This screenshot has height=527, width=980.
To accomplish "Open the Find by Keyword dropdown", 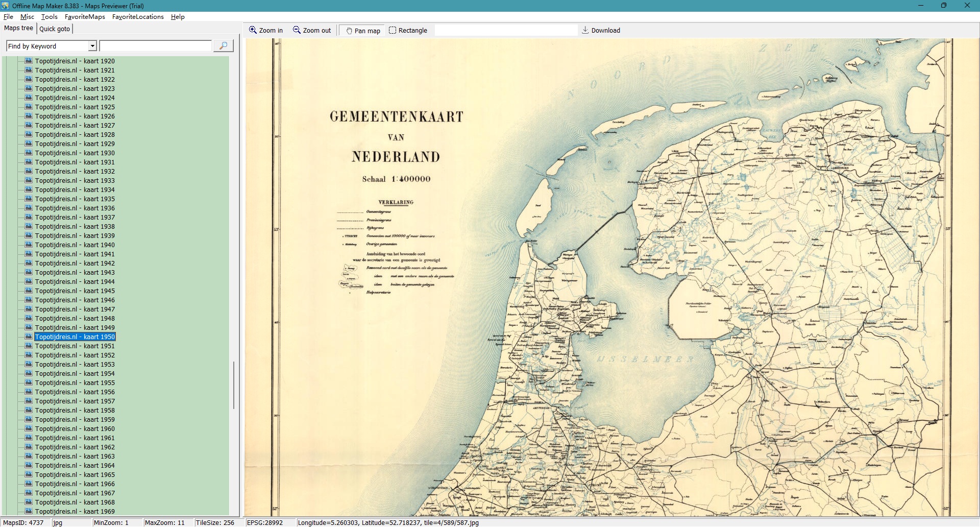I will [x=92, y=46].
